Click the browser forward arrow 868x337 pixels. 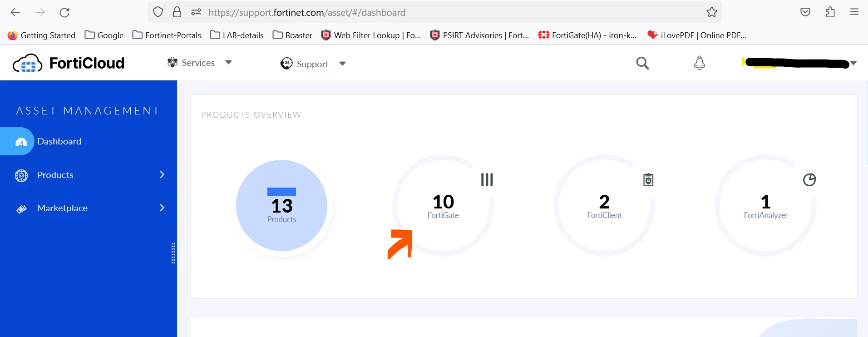40,12
